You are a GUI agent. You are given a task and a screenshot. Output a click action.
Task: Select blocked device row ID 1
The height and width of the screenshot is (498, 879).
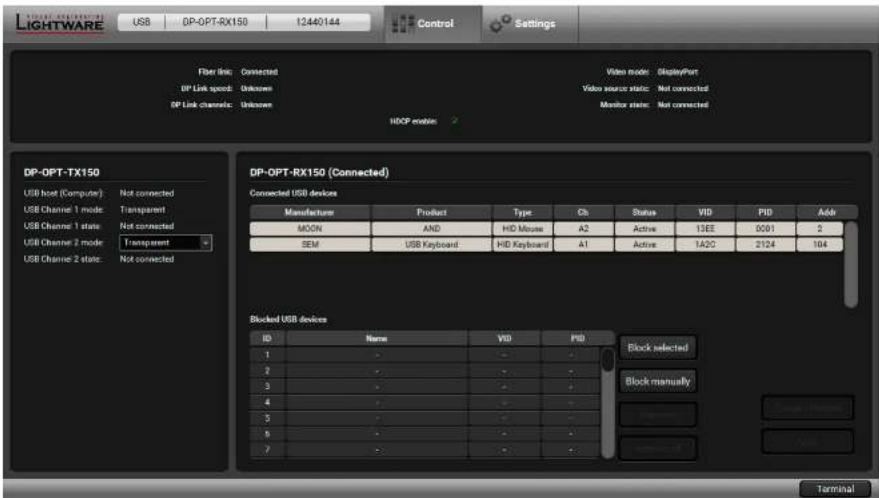424,355
